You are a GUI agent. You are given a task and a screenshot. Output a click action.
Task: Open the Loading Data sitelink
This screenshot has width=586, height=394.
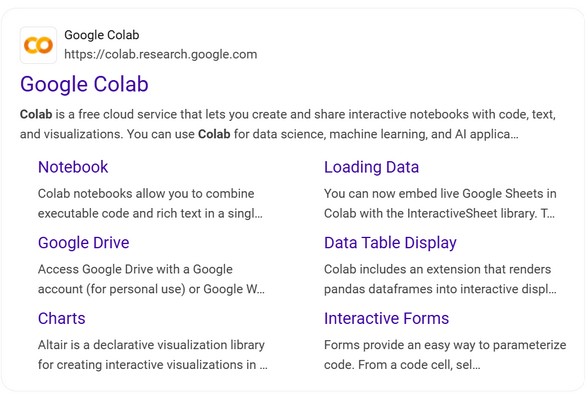(371, 167)
